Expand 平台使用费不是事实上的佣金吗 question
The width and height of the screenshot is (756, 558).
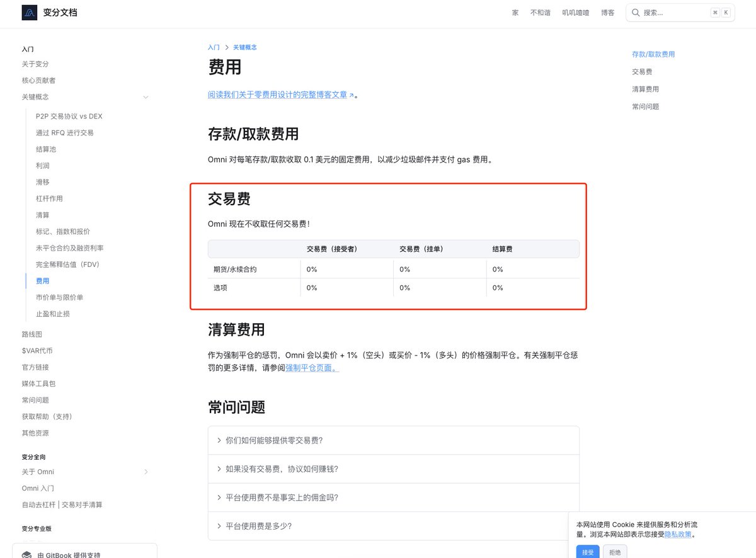click(x=394, y=497)
